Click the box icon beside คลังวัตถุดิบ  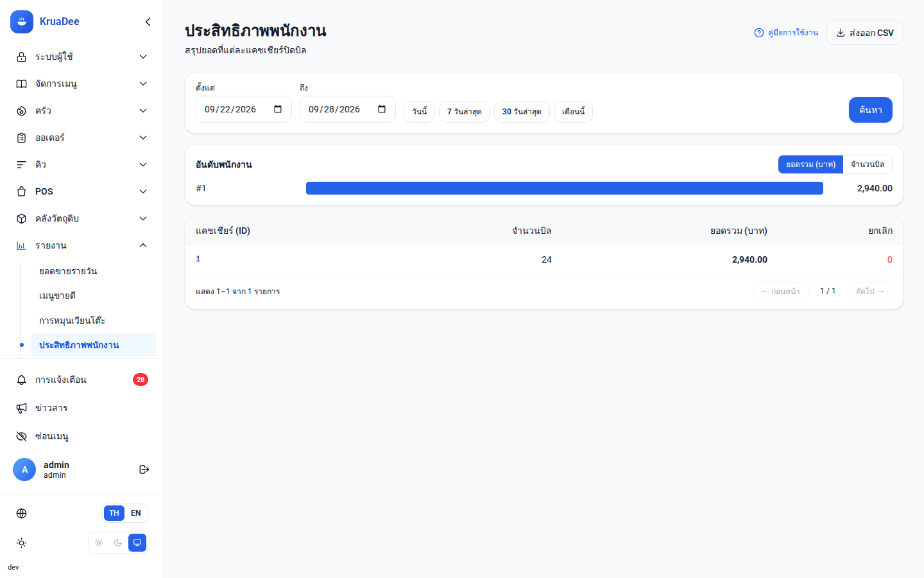[x=21, y=218]
